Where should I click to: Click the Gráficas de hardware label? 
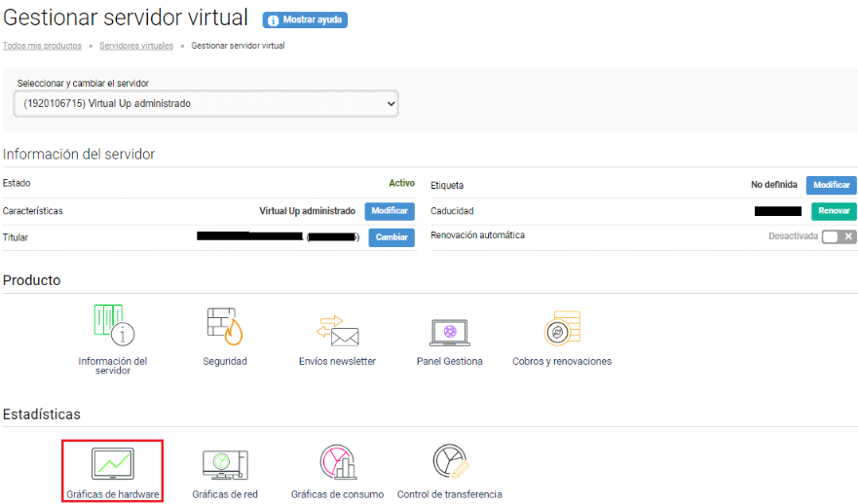point(112,494)
